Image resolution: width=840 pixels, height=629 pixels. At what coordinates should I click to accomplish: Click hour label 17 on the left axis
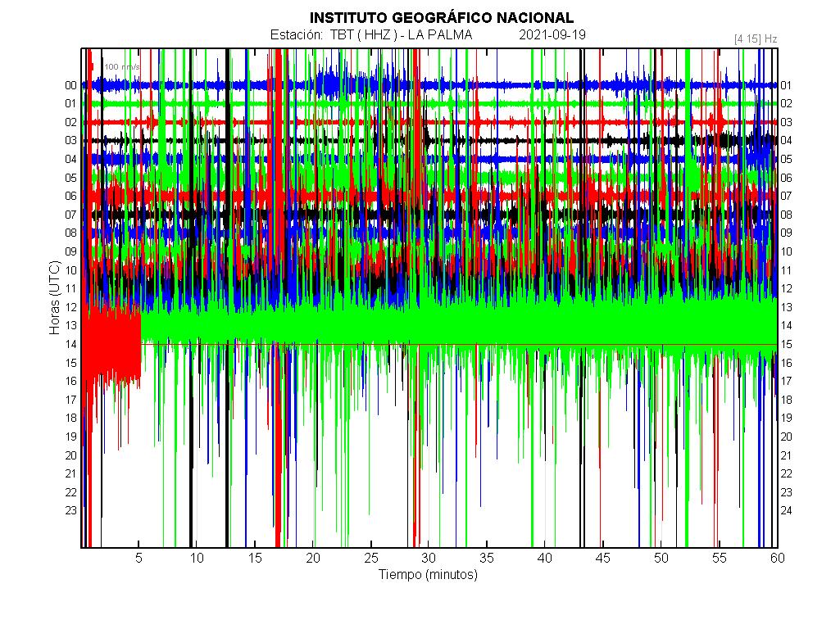coord(70,400)
